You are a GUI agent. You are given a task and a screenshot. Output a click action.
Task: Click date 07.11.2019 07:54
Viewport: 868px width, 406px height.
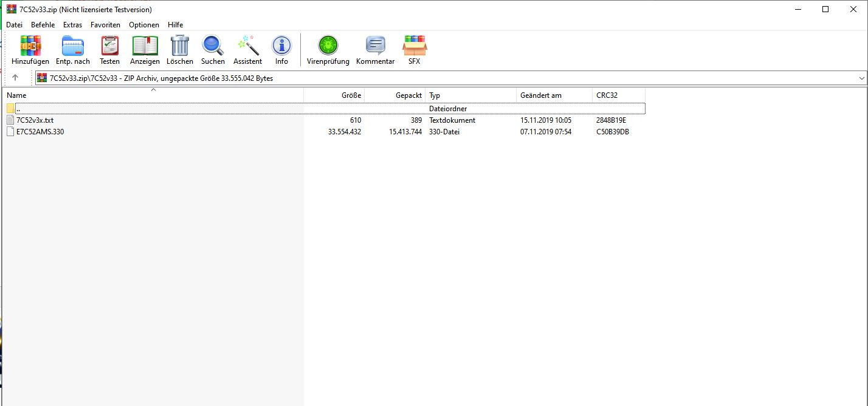point(546,132)
